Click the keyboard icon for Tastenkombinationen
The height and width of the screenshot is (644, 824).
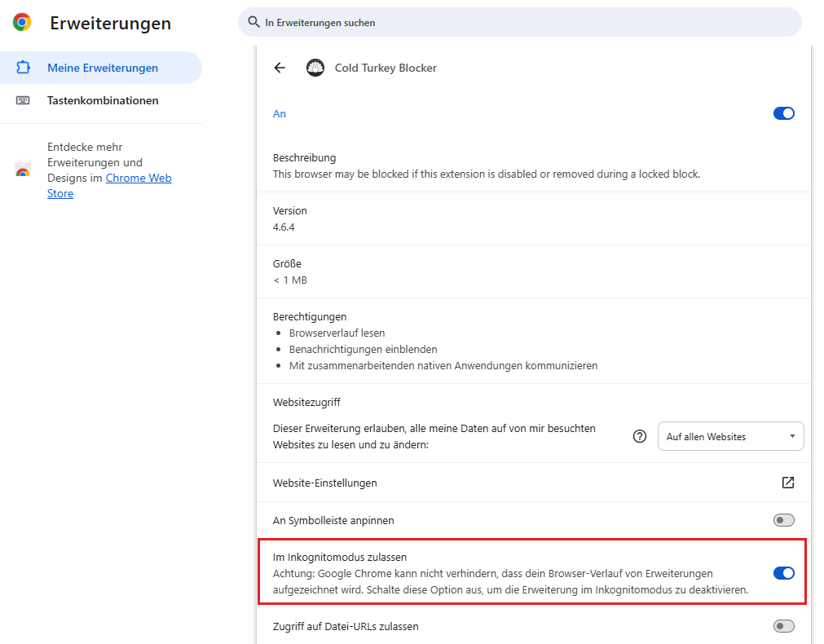pos(23,100)
